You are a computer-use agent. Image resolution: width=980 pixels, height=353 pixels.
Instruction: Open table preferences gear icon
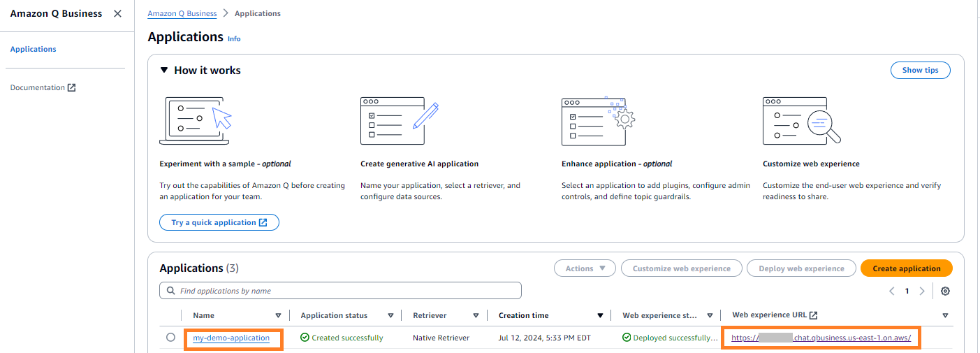[x=945, y=291]
